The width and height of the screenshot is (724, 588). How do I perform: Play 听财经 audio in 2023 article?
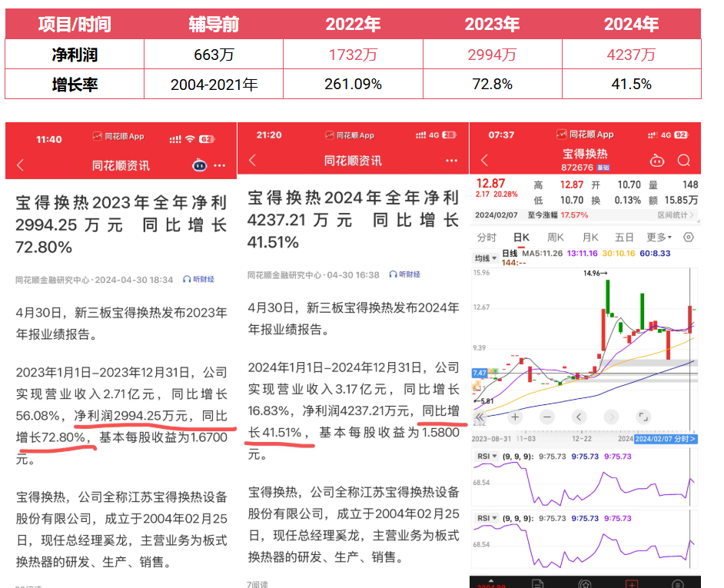198,279
